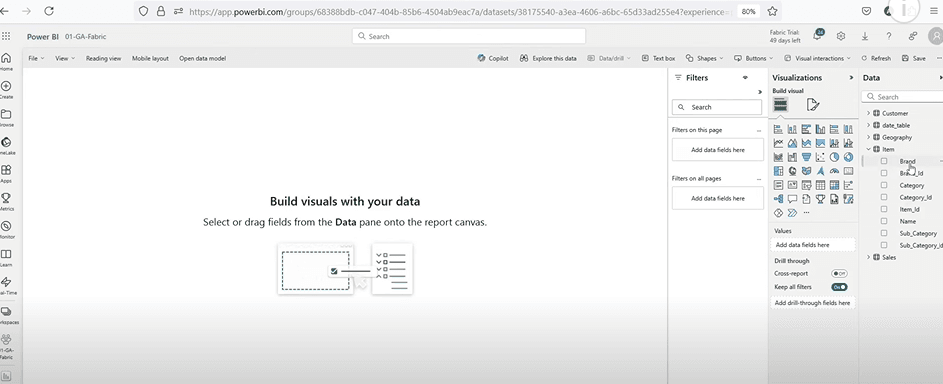This screenshot has width=943, height=384.
Task: Collapse the Item table
Action: pos(868,149)
